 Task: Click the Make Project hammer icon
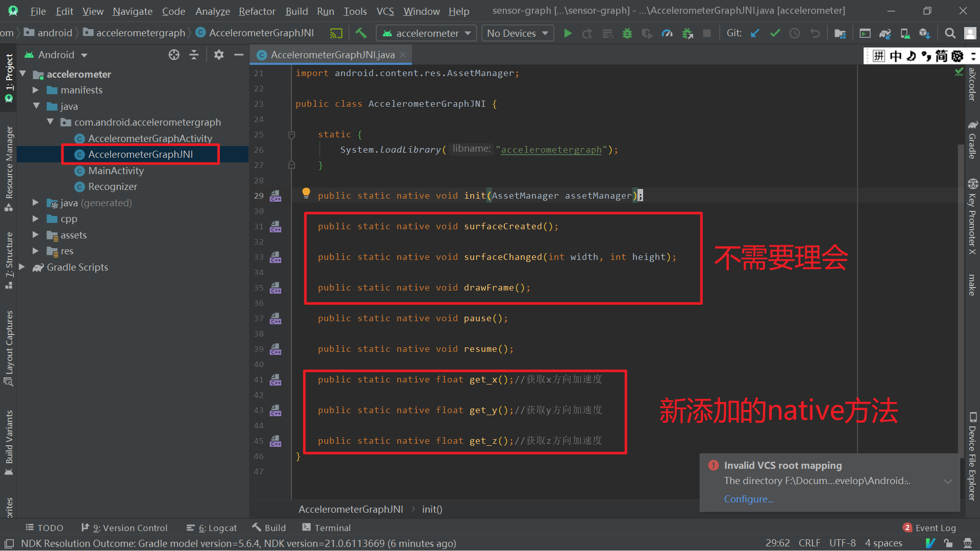point(361,33)
